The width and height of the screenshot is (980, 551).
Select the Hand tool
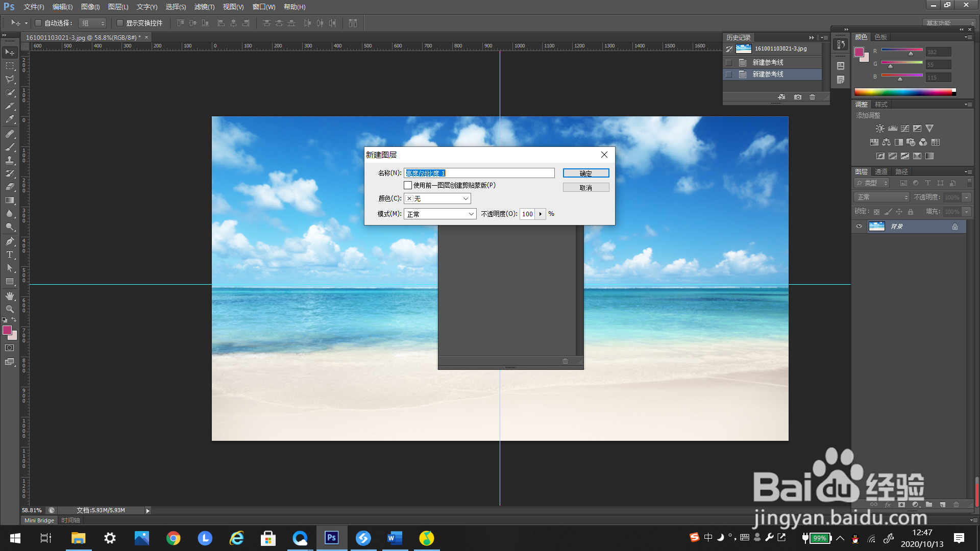[10, 296]
